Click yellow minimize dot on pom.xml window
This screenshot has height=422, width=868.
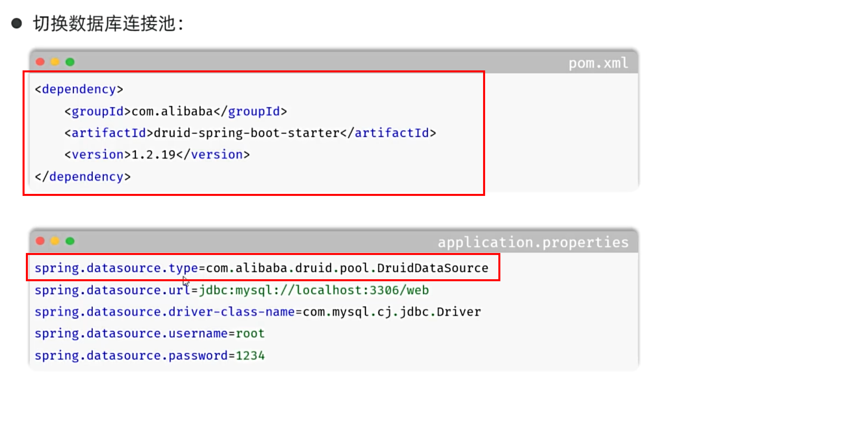pyautogui.click(x=55, y=62)
